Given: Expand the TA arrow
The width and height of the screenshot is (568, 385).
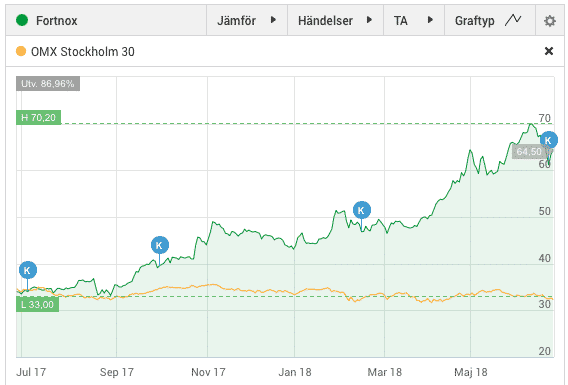Looking at the screenshot, I should pos(430,20).
